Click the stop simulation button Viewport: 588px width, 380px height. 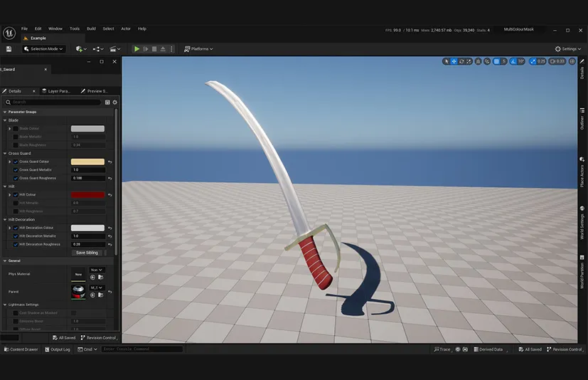154,49
